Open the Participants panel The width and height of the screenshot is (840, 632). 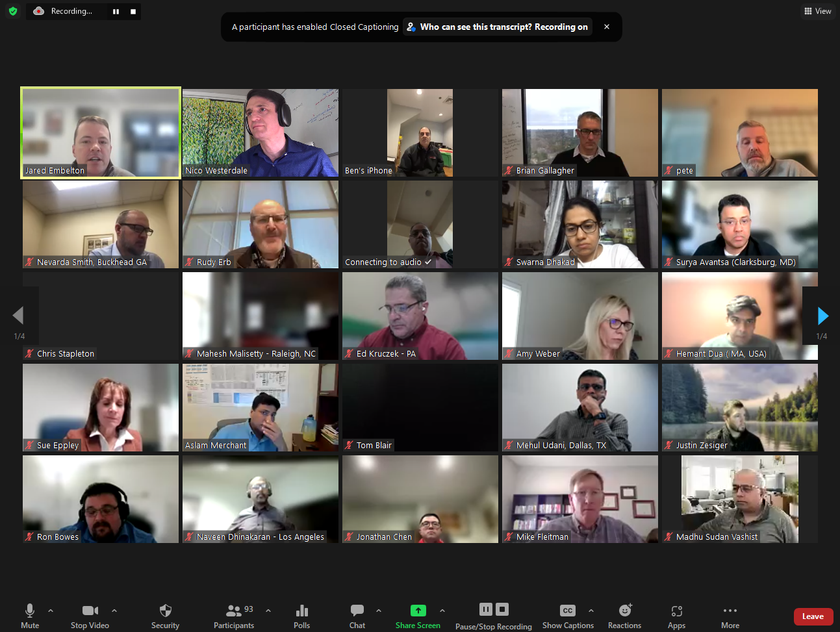[234, 616]
